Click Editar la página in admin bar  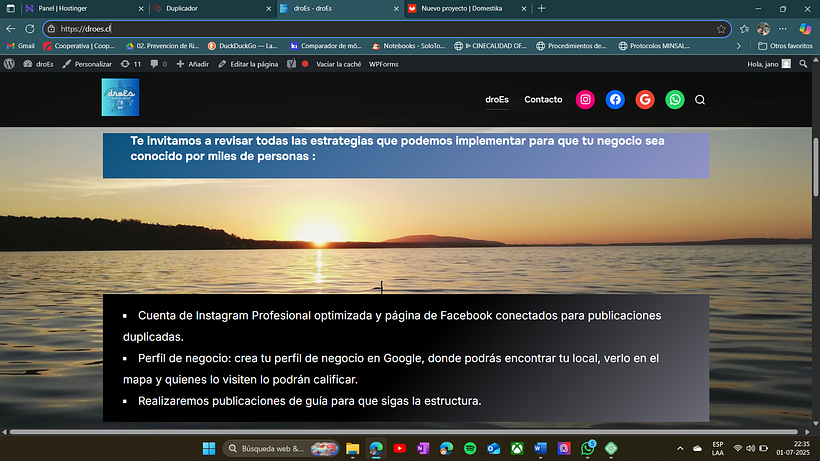(248, 64)
